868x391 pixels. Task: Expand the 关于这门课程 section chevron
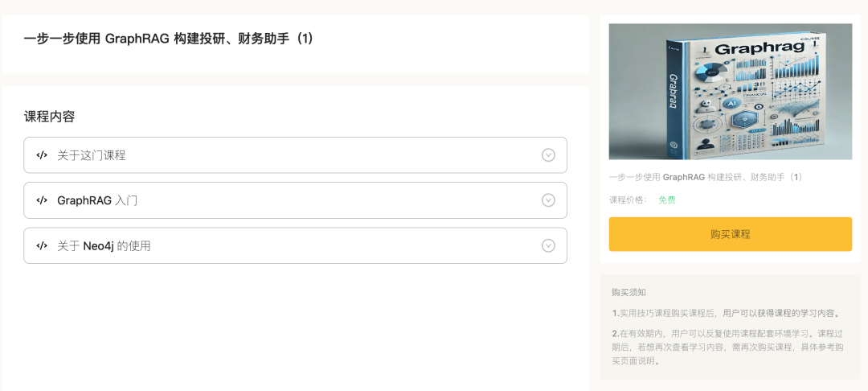point(548,155)
